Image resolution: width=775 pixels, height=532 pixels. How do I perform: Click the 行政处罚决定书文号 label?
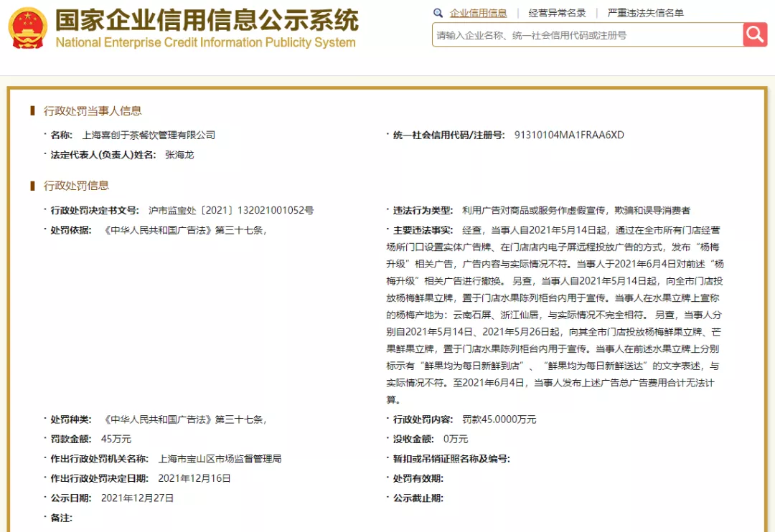(95, 210)
